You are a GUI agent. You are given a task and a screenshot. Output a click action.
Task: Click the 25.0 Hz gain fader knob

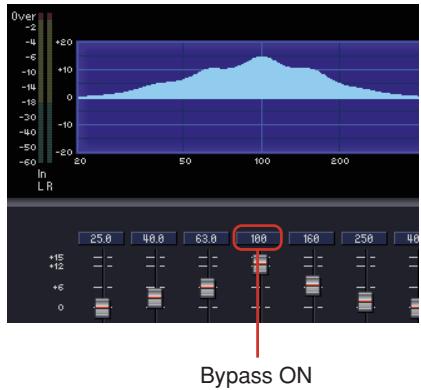[102, 307]
